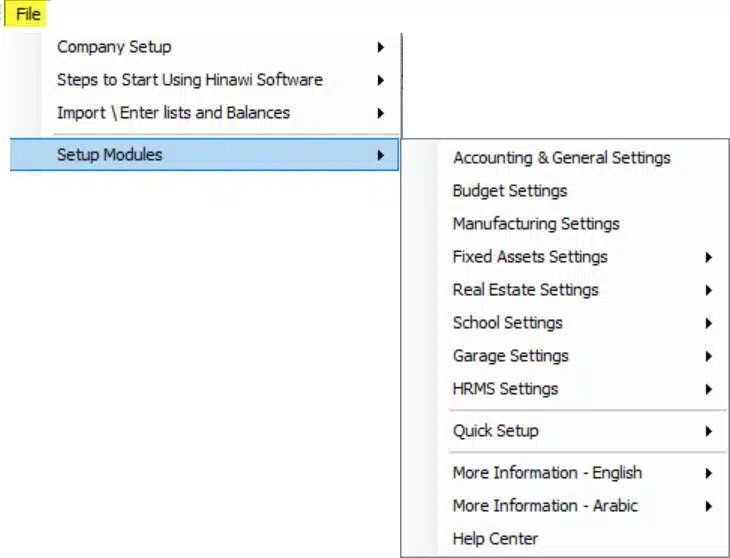This screenshot has width=730, height=558.
Task: Select More Information - English
Action: coord(565,473)
